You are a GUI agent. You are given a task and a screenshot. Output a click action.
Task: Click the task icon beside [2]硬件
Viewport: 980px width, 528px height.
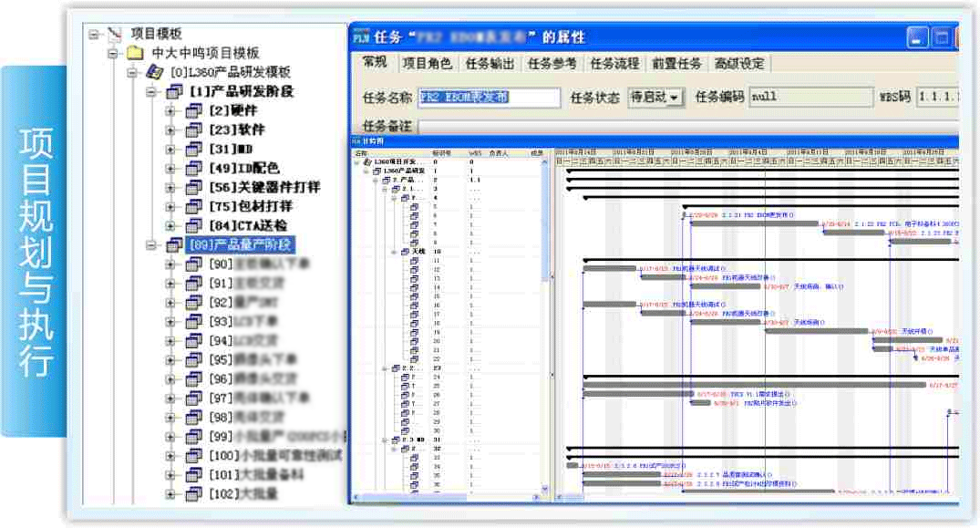coord(193,110)
